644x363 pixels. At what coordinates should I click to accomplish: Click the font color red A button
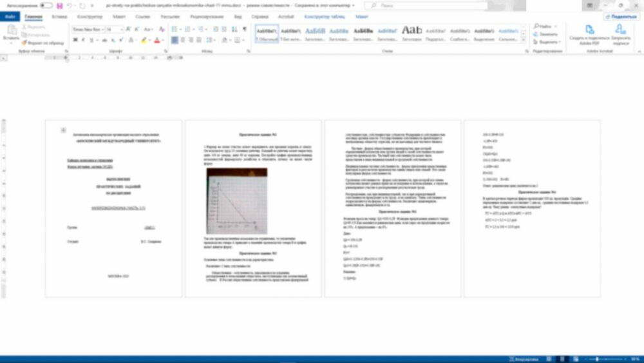coord(156,40)
